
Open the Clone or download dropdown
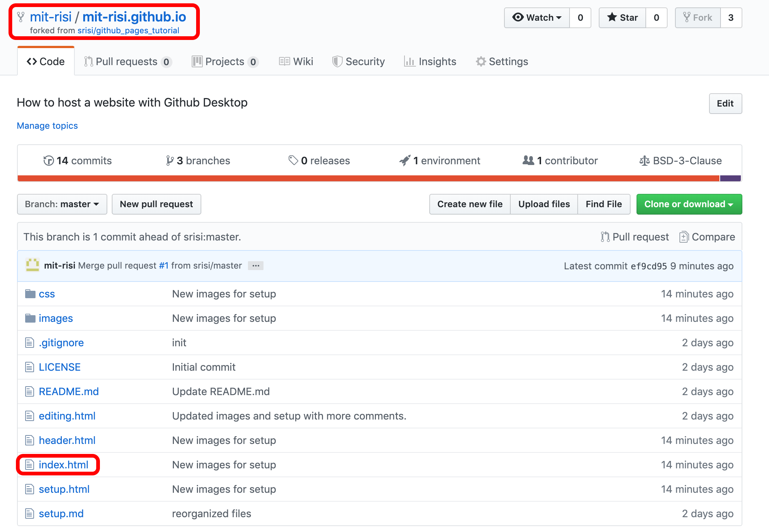[x=689, y=204]
